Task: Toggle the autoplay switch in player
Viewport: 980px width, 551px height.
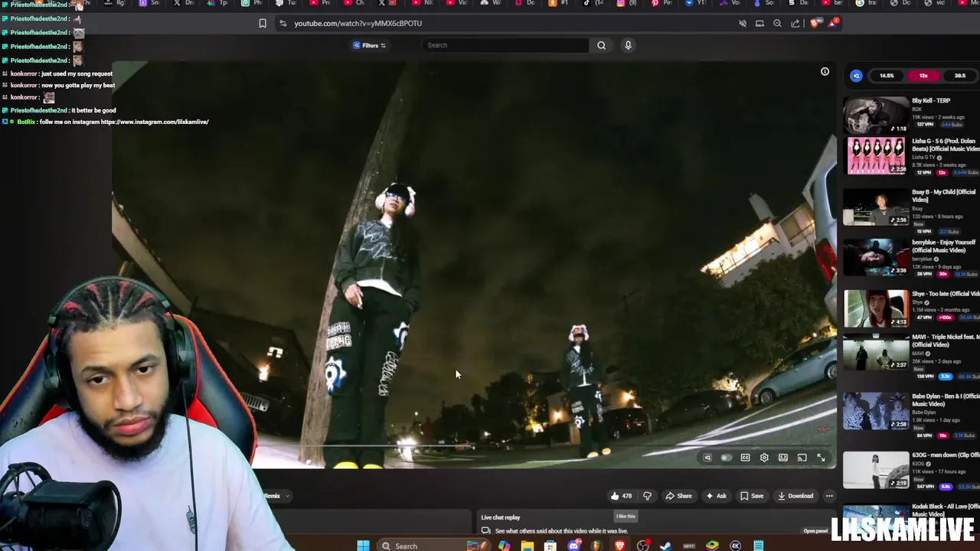Action: [x=726, y=458]
